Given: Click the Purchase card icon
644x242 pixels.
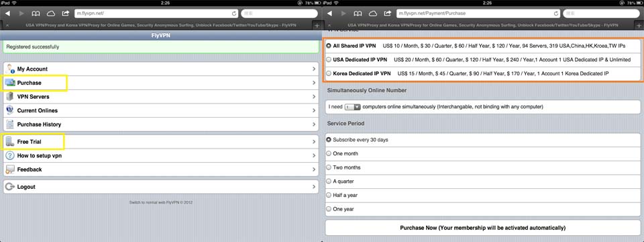Looking at the screenshot, I should coord(10,83).
